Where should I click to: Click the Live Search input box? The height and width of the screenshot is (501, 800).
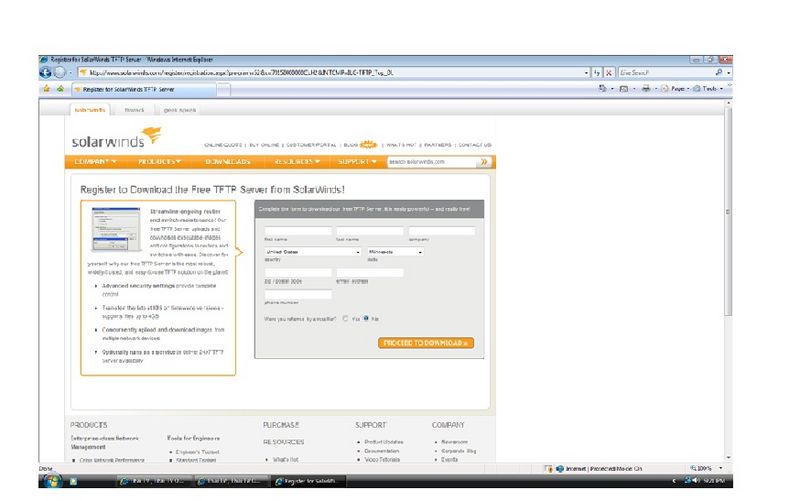(666, 73)
